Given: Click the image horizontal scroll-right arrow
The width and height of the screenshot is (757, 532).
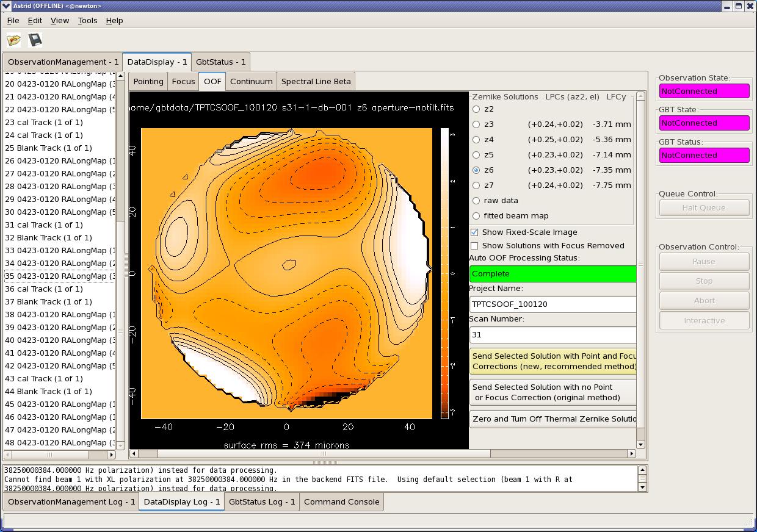Looking at the screenshot, I should (x=632, y=453).
